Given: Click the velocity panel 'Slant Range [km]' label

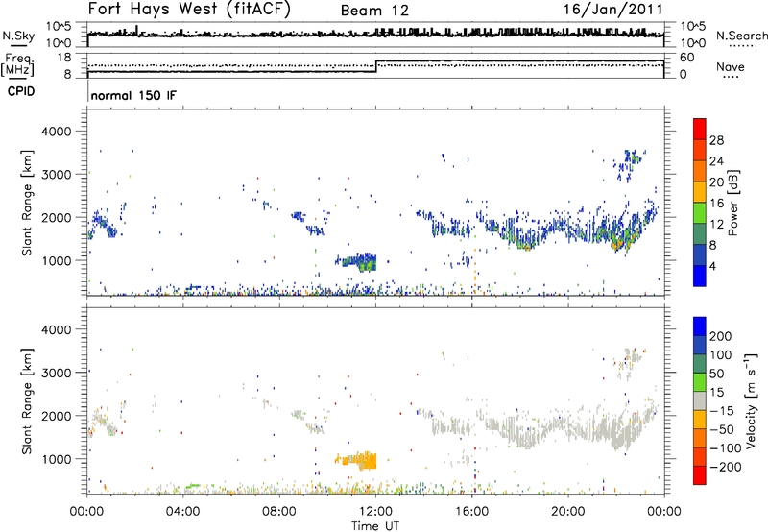Looking at the screenshot, I should [x=27, y=401].
